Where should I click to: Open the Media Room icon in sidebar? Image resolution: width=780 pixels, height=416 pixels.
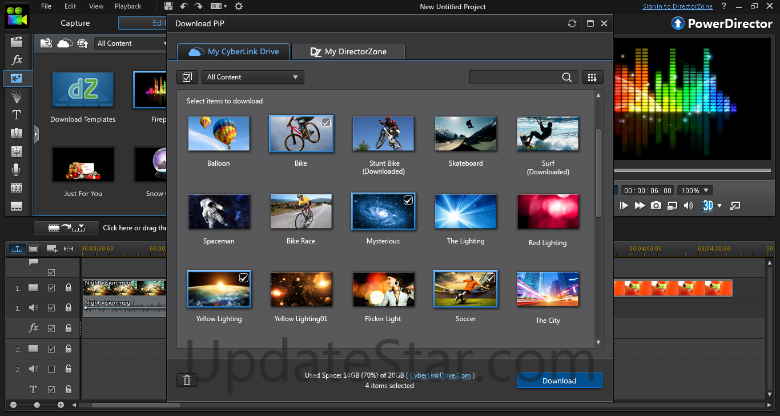(16, 42)
